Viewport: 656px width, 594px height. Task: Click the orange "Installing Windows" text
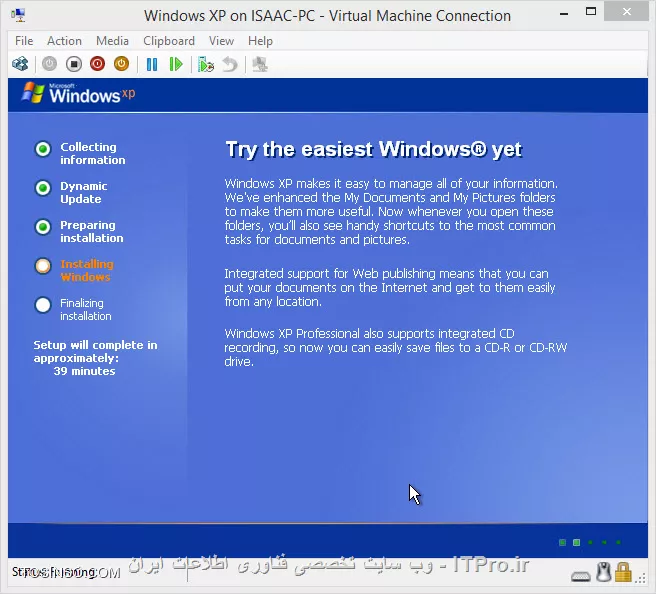(87, 270)
